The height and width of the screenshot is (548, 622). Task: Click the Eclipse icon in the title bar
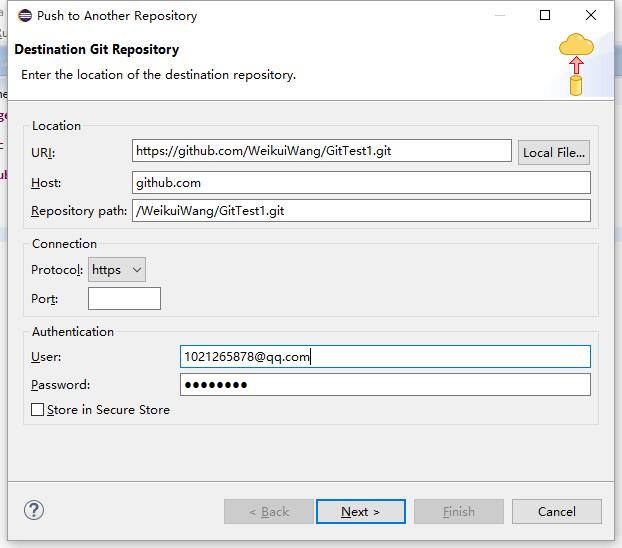(x=24, y=16)
